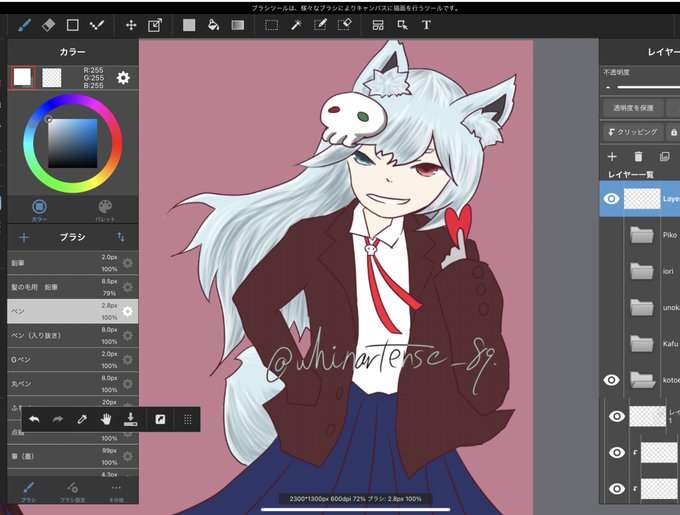
Task: Select the 丸ペン brush
Action: (x=73, y=384)
